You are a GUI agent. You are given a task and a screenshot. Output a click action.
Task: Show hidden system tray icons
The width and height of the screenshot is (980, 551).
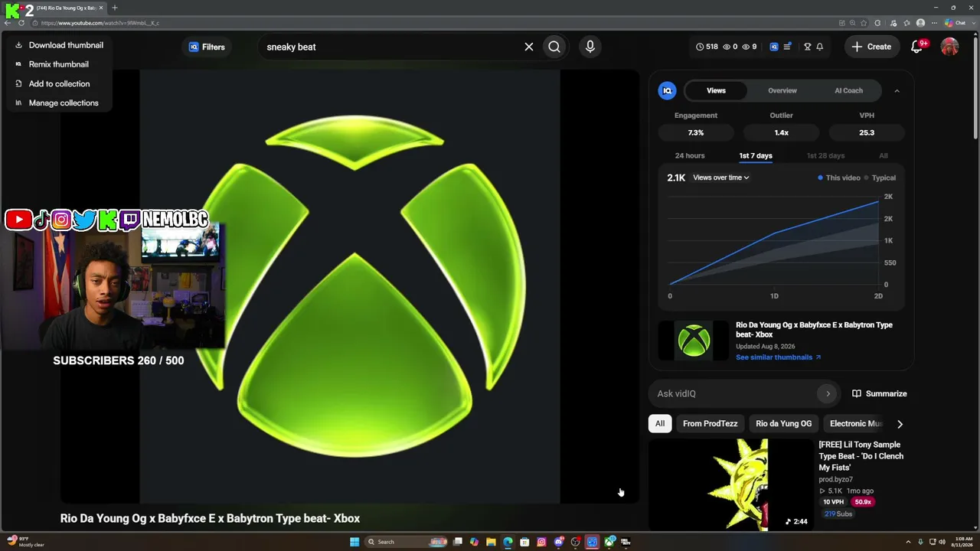tap(909, 542)
